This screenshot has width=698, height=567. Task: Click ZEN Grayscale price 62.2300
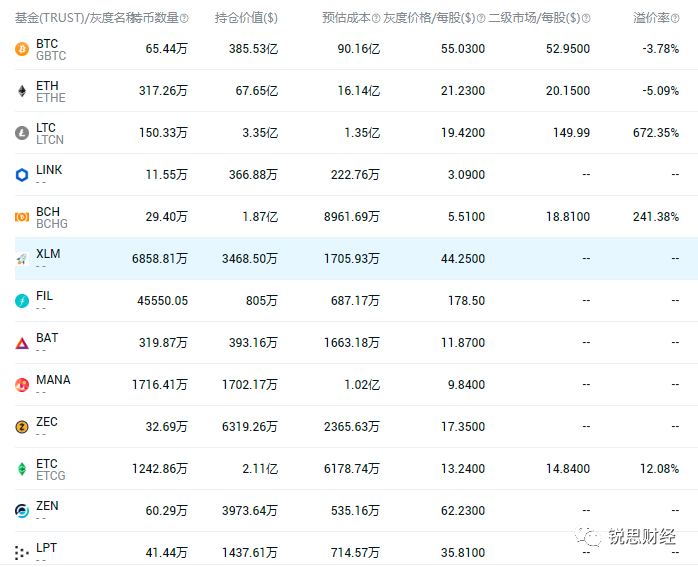click(x=463, y=511)
